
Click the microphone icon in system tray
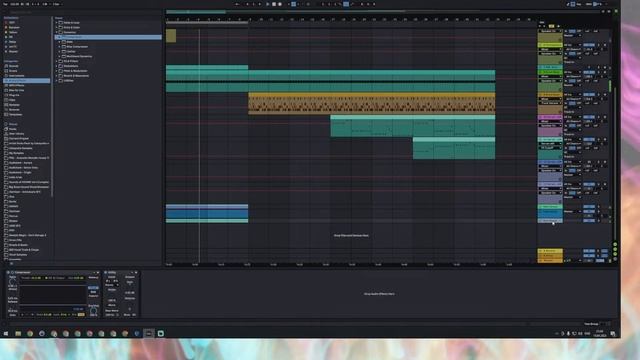(568, 333)
